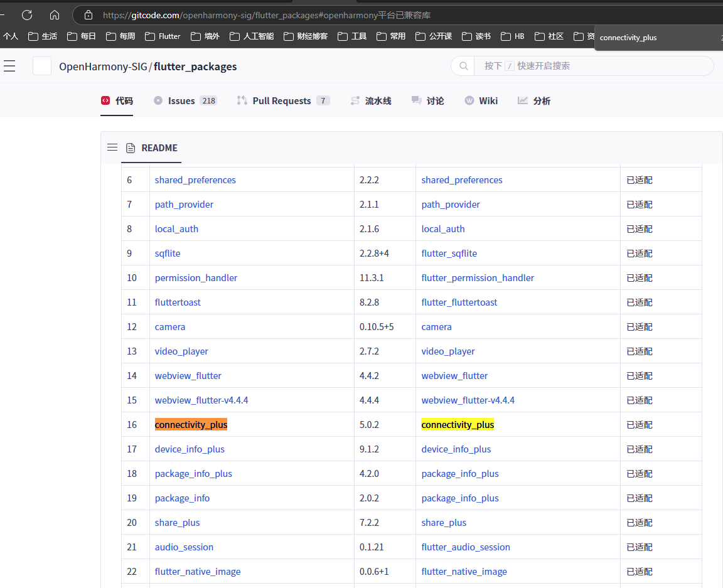
Task: Open the flutter_fluttertoast repo link
Action: coord(459,302)
